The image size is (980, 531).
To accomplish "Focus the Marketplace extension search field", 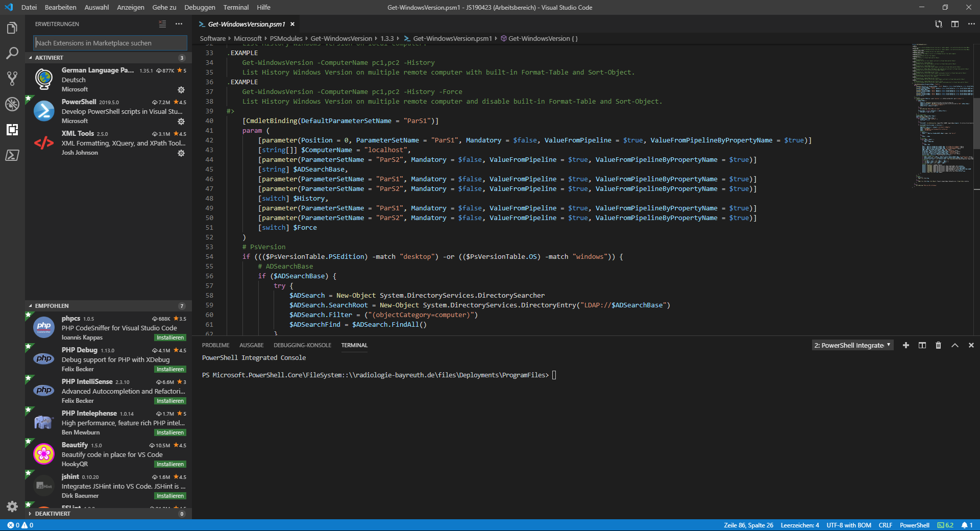I will (x=110, y=43).
